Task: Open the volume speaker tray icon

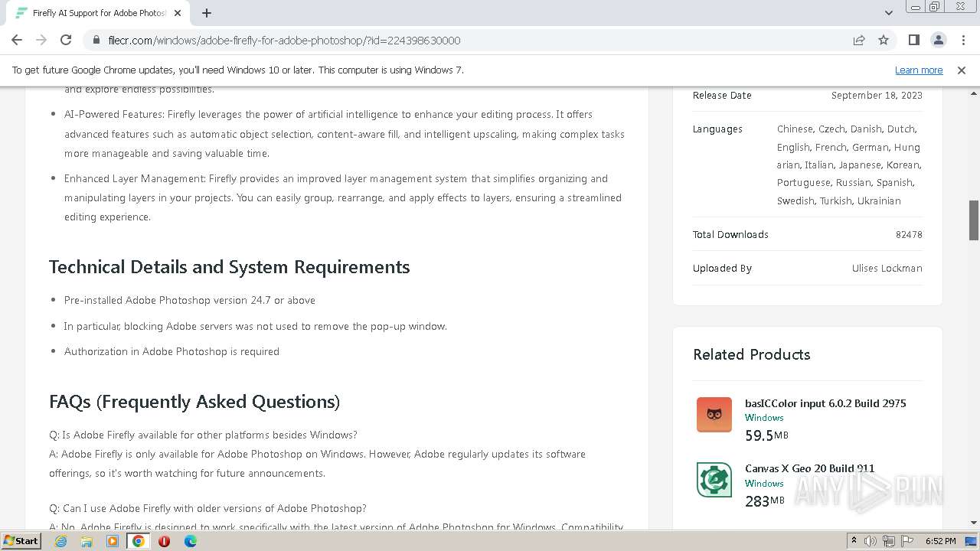Action: tap(871, 541)
